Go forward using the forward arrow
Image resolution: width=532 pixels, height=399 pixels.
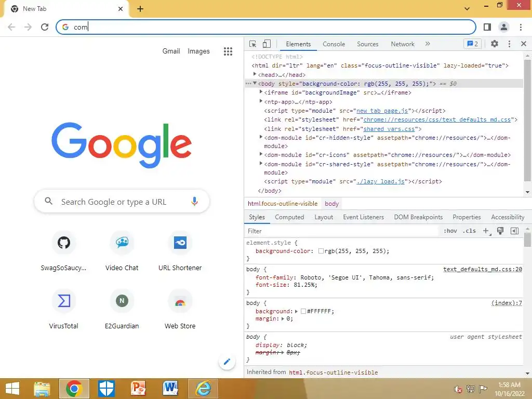pyautogui.click(x=28, y=27)
